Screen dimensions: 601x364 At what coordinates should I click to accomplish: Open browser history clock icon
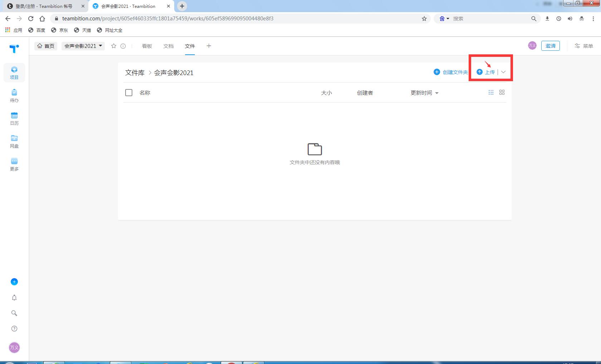pyautogui.click(x=559, y=19)
